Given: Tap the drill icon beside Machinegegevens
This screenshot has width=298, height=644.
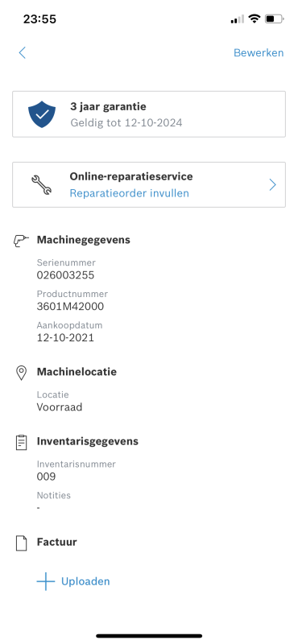Looking at the screenshot, I should tap(22, 240).
